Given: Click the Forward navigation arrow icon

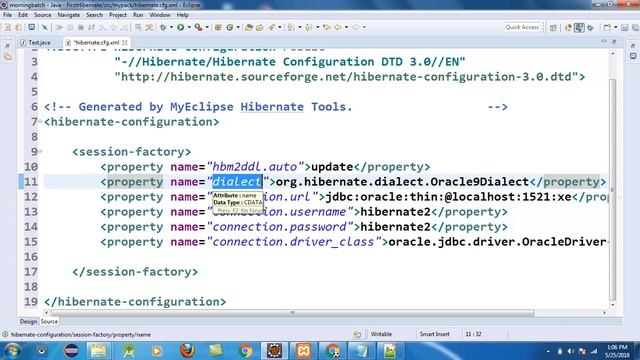Looking at the screenshot, I should pyautogui.click(x=356, y=27).
